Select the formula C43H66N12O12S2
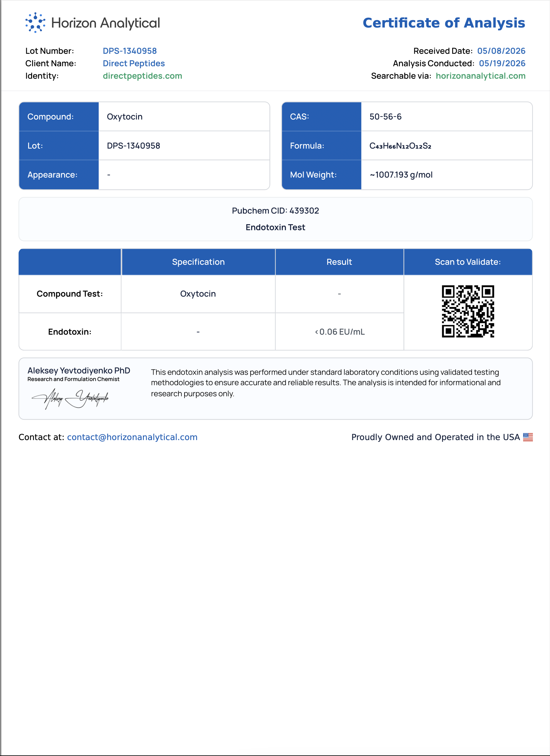 (x=400, y=146)
